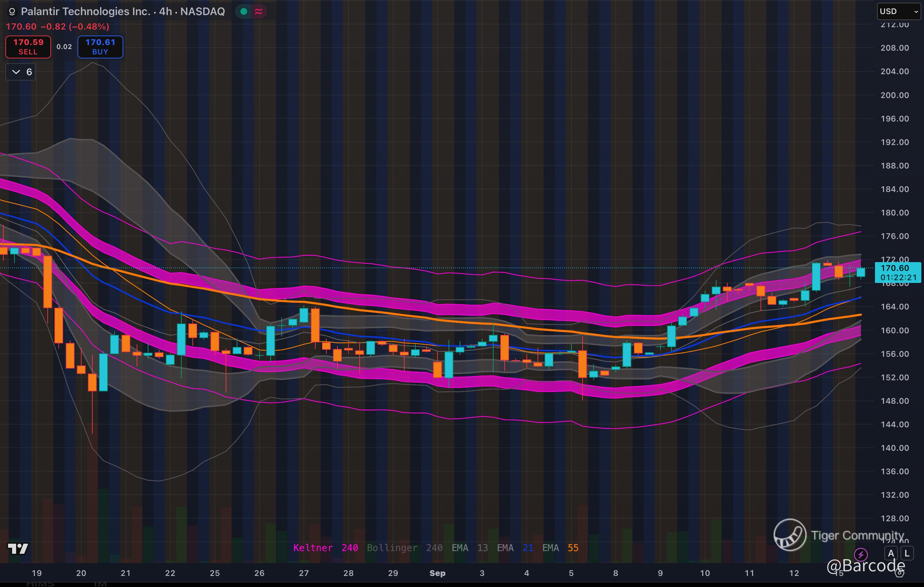Image resolution: width=924 pixels, height=587 pixels.
Task: Open the USD currency dropdown
Action: coord(899,11)
